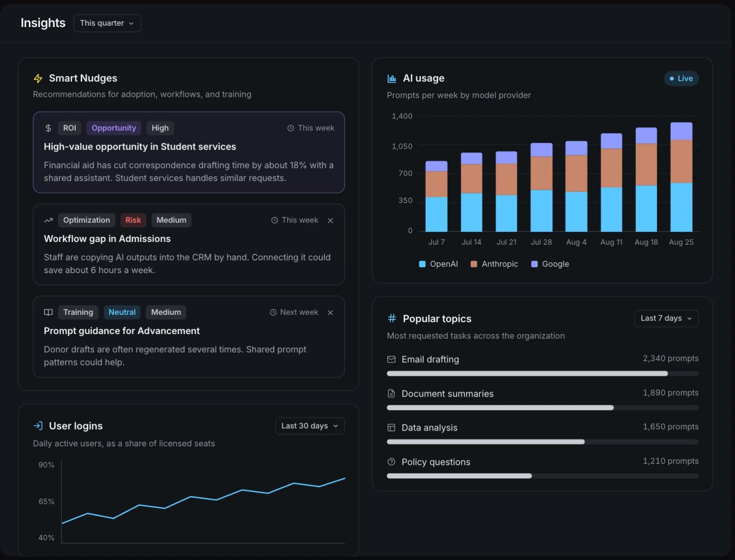Dismiss the Prompt guidance for Advancement nudge
The image size is (735, 560).
[x=330, y=313]
